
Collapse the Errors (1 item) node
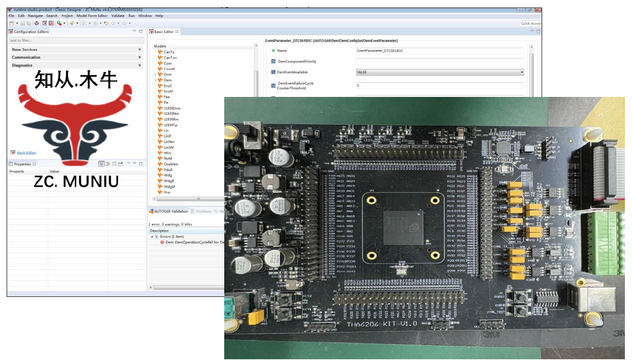(152, 236)
